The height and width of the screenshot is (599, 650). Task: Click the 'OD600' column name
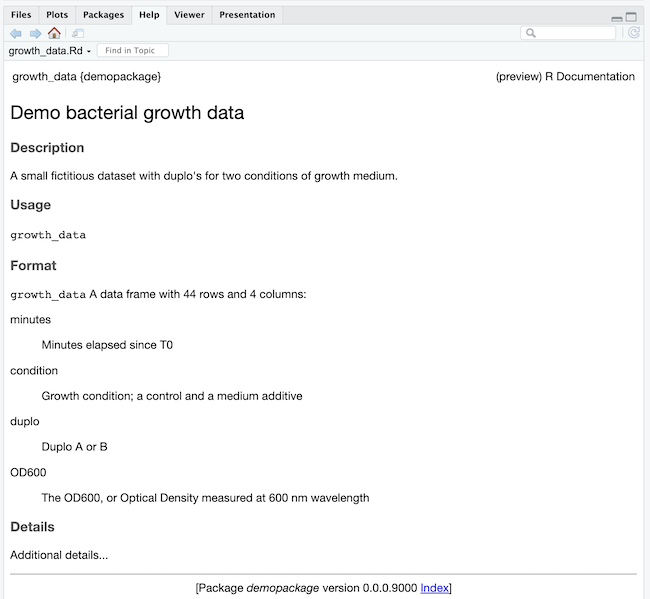click(x=28, y=473)
